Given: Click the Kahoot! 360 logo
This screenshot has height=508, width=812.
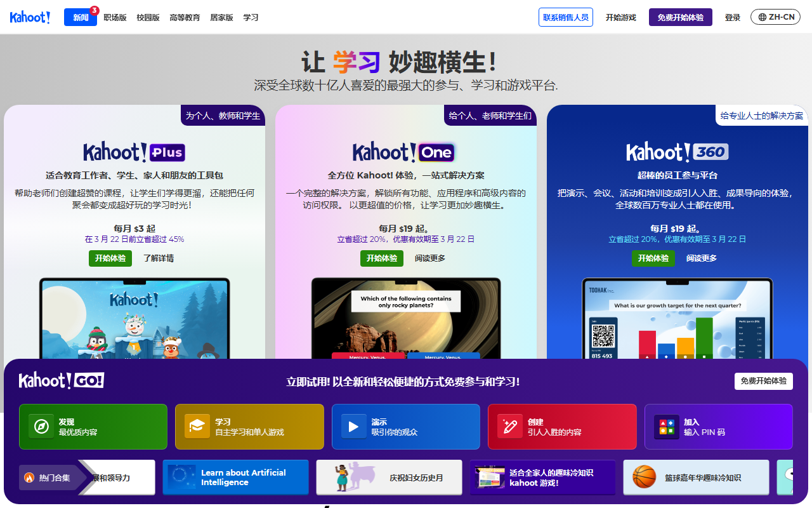Looking at the screenshot, I should [677, 152].
